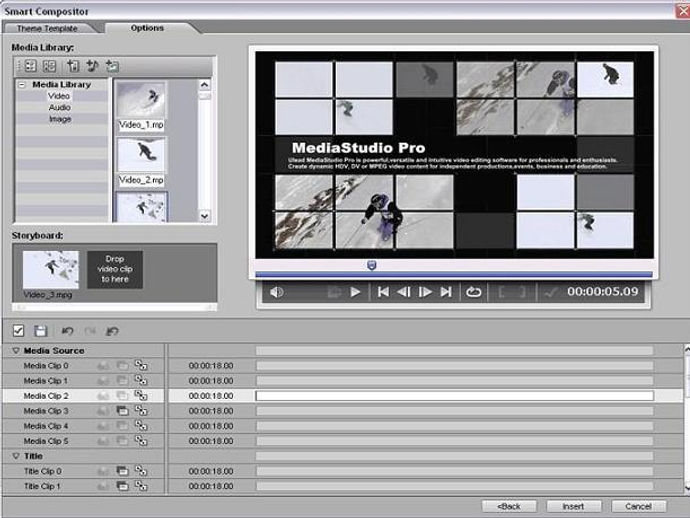
Task: Click the 'Drop video clip to here' placeholder
Action: coord(115,269)
